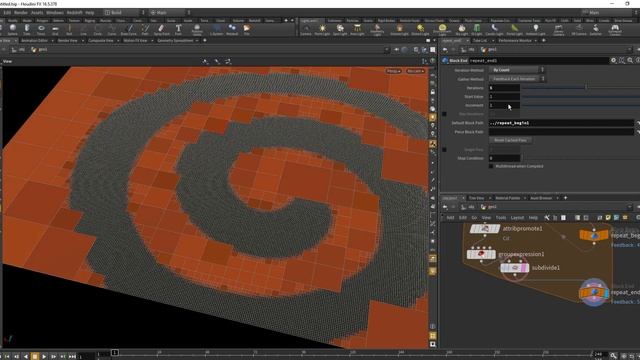Open the Main radial menu dropdown
The height and width of the screenshot is (360, 640).
pos(169,13)
